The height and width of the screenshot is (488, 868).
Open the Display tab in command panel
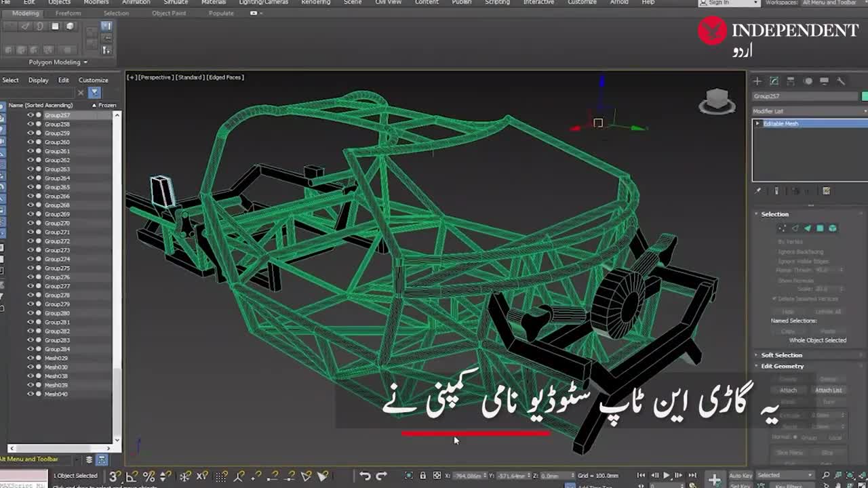coord(824,81)
